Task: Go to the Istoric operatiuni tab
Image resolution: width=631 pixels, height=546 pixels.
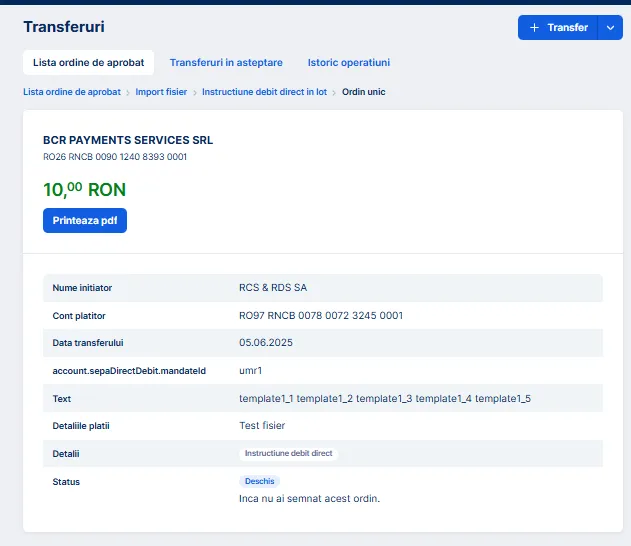Action: pyautogui.click(x=348, y=62)
